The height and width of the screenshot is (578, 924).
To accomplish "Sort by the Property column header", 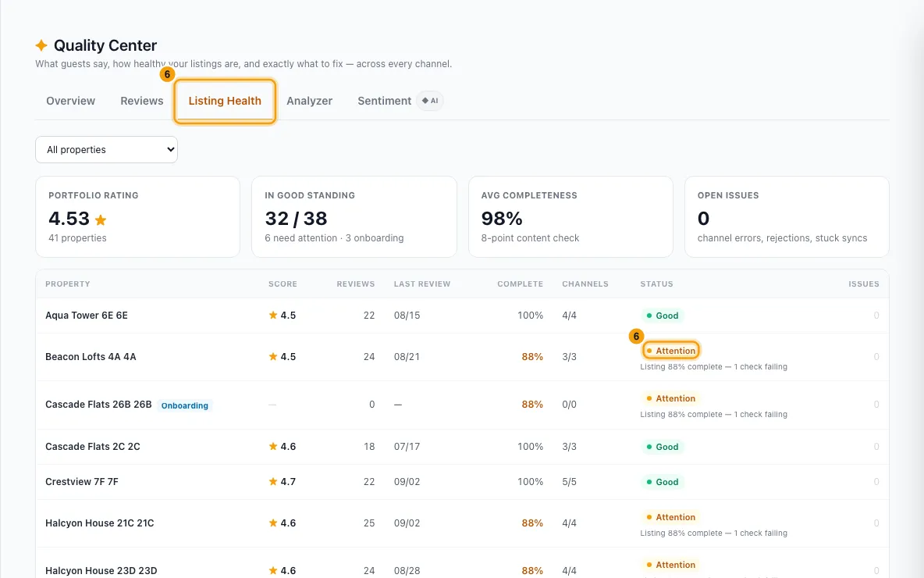I will point(68,284).
